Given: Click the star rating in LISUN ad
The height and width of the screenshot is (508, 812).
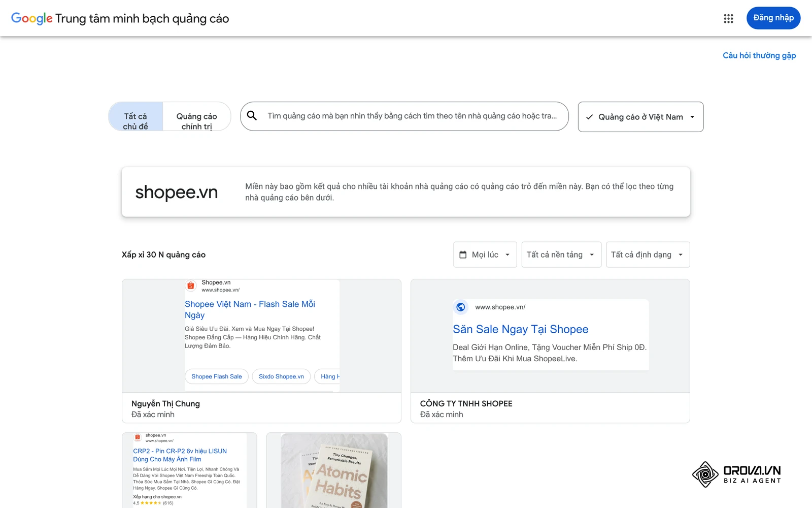Looking at the screenshot, I should click(151, 503).
